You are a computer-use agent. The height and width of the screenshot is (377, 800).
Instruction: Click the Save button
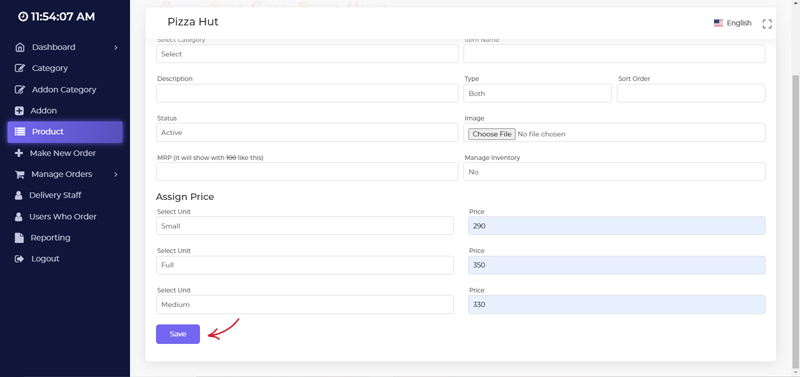click(x=178, y=334)
